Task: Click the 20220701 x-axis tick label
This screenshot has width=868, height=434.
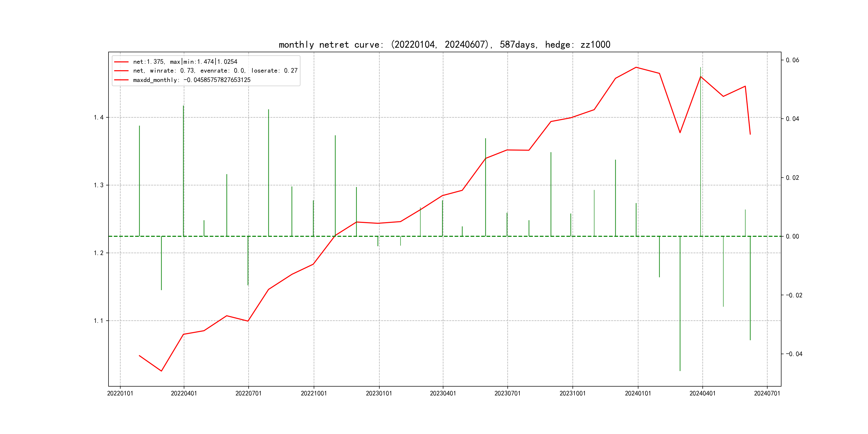Action: 248,394
